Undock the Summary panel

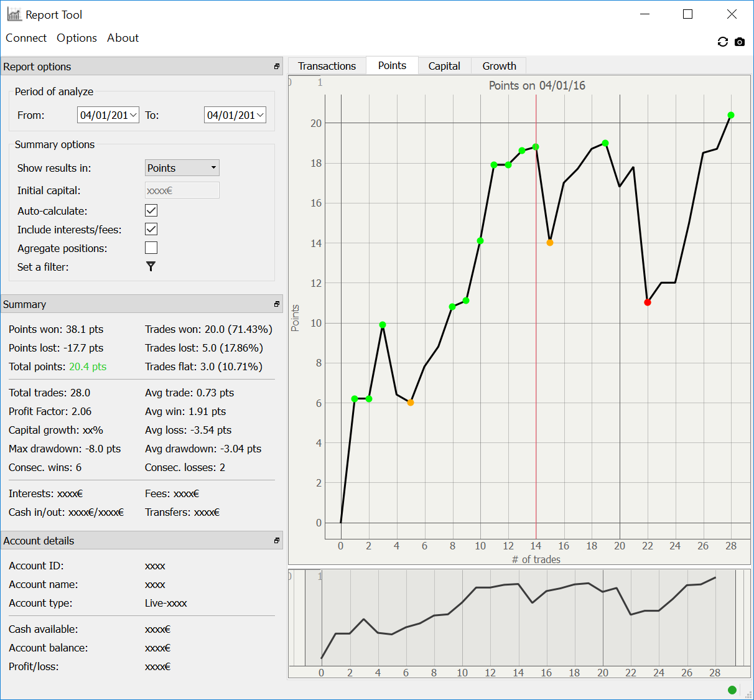point(277,304)
